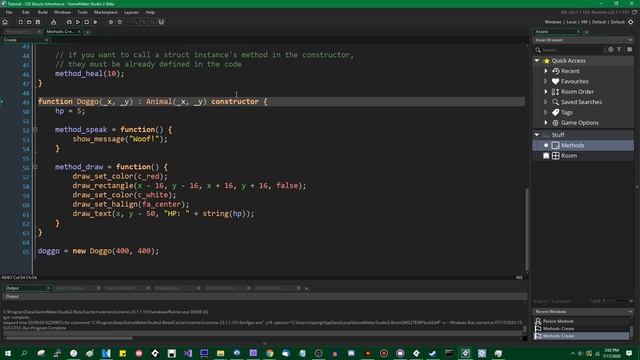Expand the Room Order folder
Viewport: 640px width, 360px height.
[546, 92]
